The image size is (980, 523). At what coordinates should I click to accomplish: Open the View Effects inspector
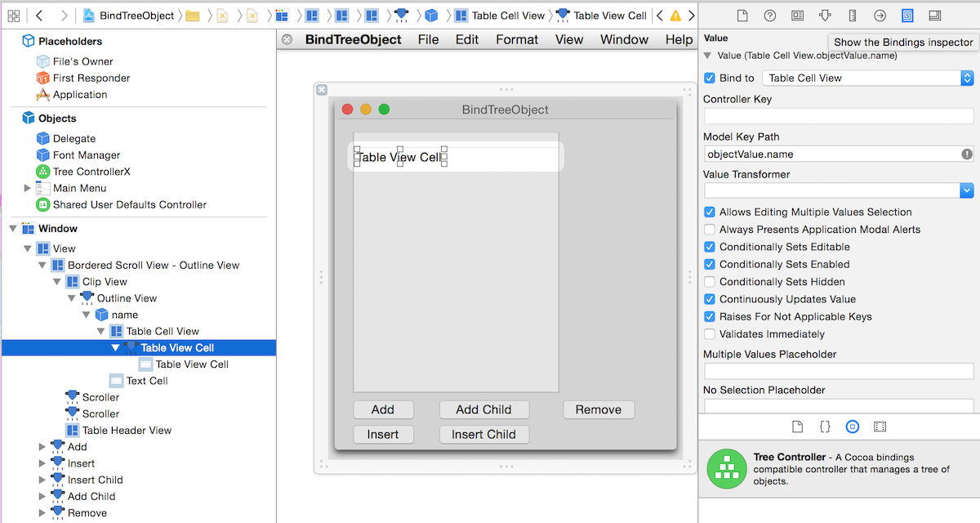[935, 16]
